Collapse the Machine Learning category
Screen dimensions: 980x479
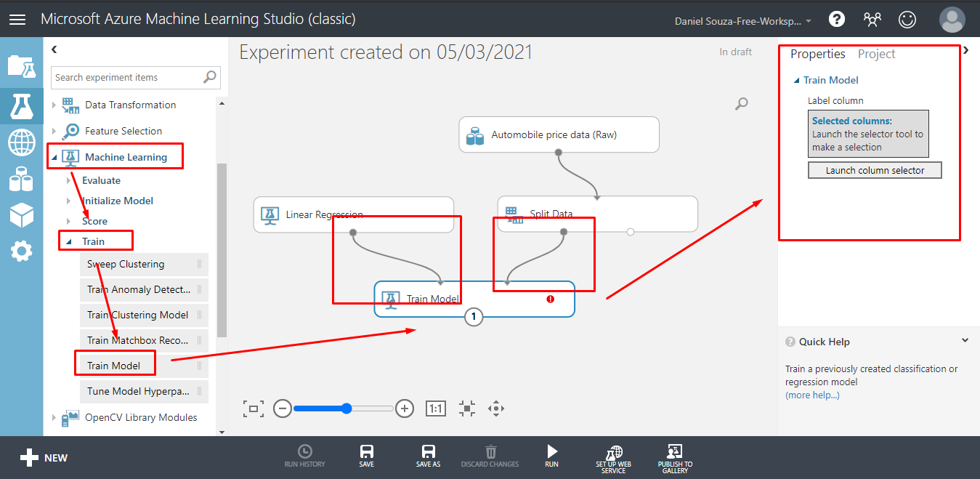(54, 157)
